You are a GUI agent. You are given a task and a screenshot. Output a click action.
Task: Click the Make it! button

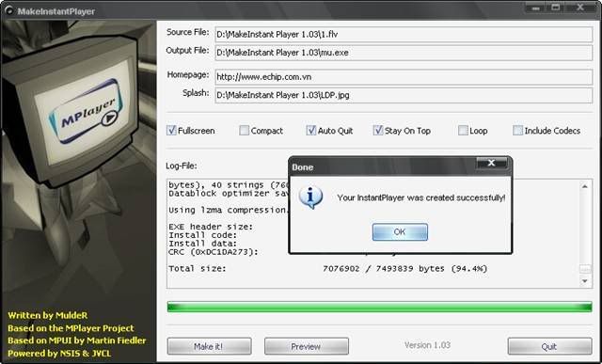click(x=209, y=346)
